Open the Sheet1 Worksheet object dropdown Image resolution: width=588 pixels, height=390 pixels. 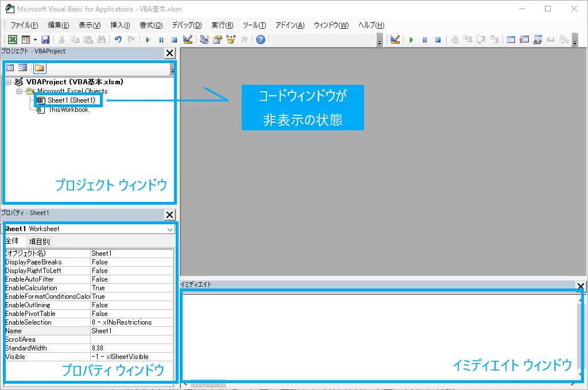(x=170, y=229)
